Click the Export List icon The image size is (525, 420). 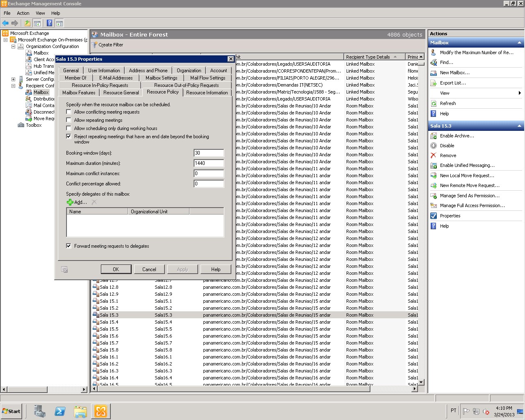tap(434, 83)
